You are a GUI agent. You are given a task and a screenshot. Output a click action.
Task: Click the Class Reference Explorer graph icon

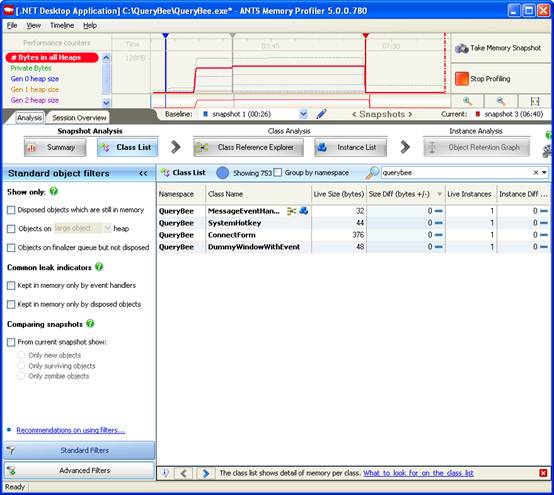click(x=202, y=148)
